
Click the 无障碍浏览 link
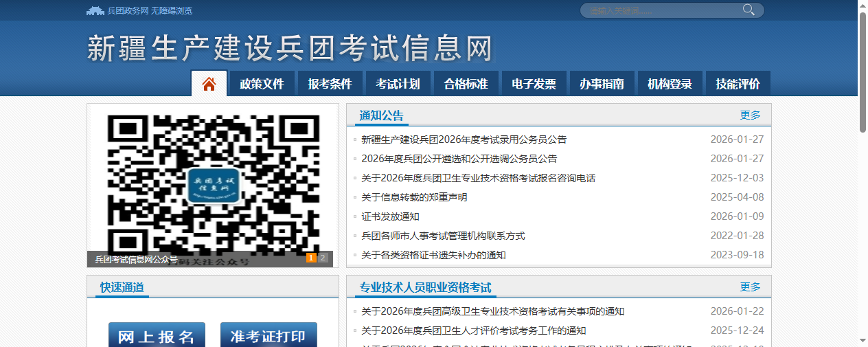point(172,10)
